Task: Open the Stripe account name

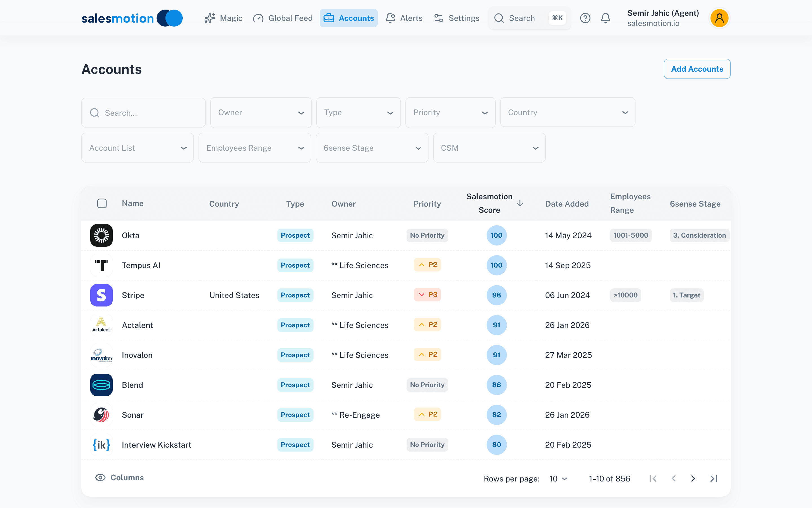Action: pyautogui.click(x=133, y=295)
